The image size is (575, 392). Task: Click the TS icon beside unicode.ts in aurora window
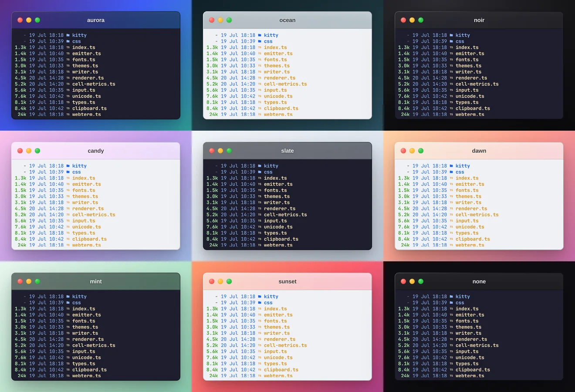pos(68,96)
